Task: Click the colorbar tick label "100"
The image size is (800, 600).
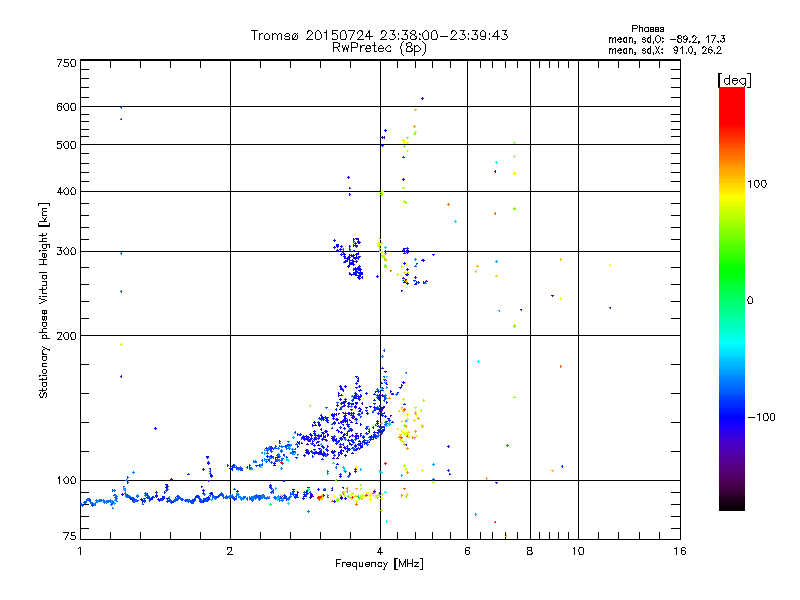Action: tap(757, 184)
